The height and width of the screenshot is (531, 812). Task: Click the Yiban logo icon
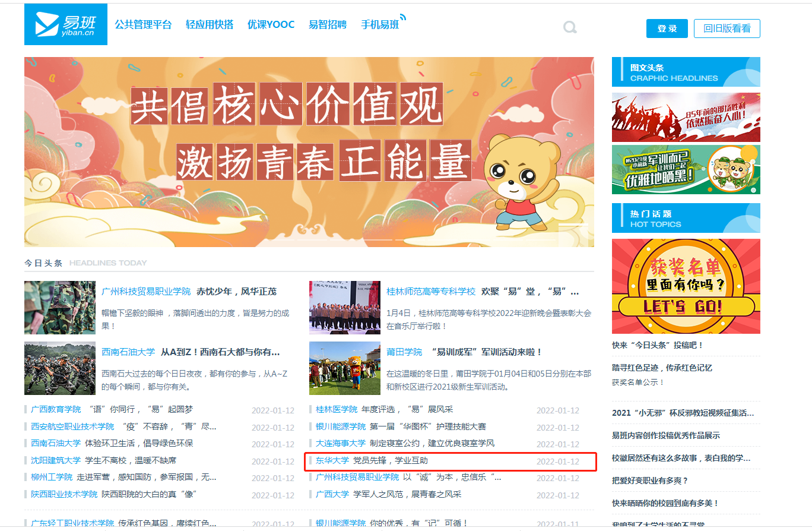(x=65, y=24)
